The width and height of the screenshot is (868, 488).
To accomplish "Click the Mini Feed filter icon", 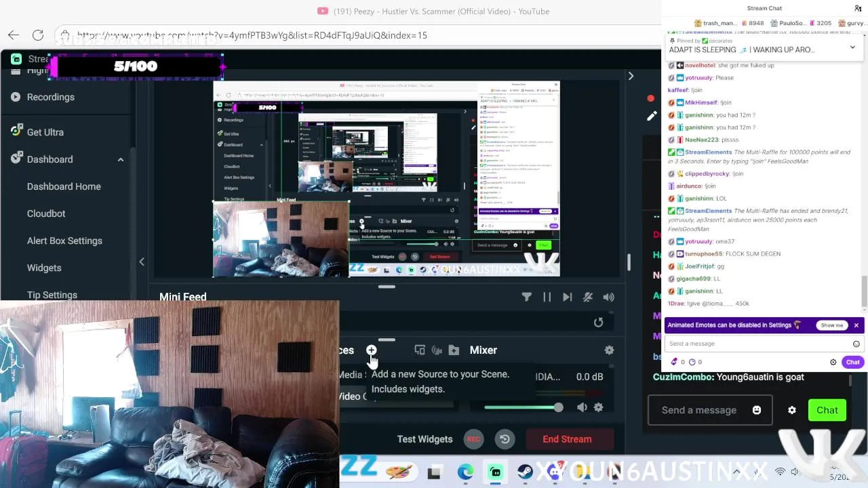I will coord(526,297).
